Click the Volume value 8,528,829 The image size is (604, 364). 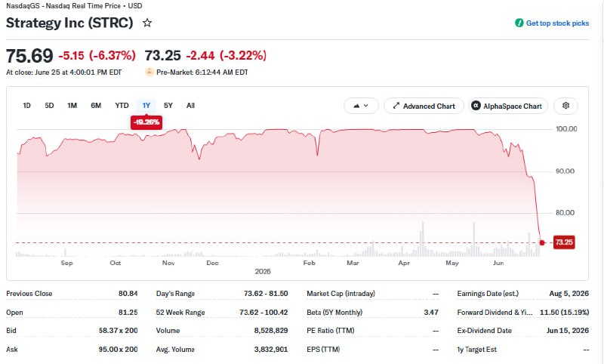pos(271,331)
